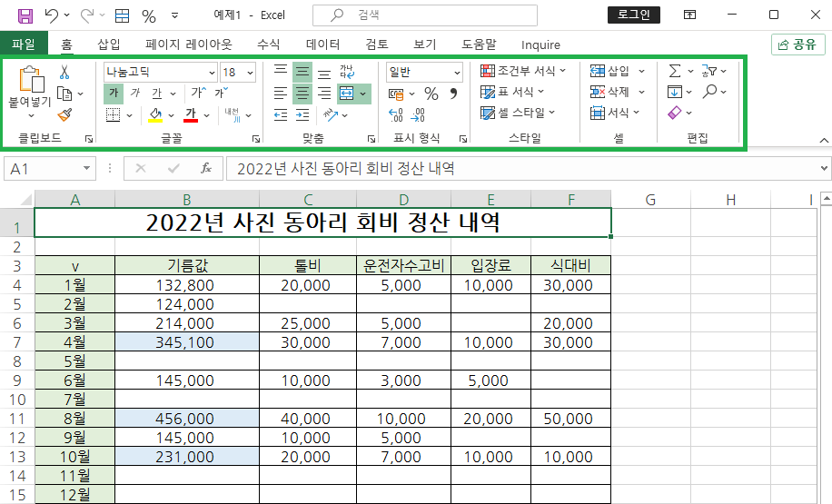Screen dimensions: 832x504
Task: Expand the formula bar
Action: (x=824, y=168)
